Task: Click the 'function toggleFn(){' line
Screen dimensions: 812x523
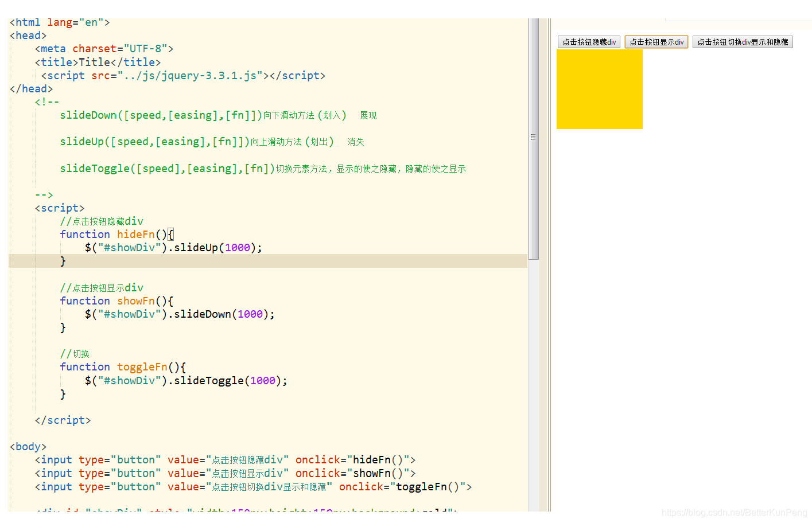Action: (x=123, y=367)
